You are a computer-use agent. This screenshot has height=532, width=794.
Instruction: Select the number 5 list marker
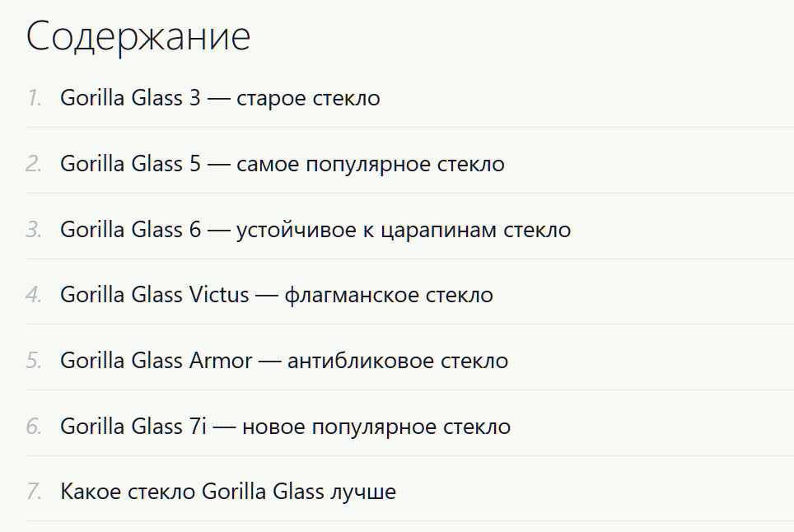(34, 361)
